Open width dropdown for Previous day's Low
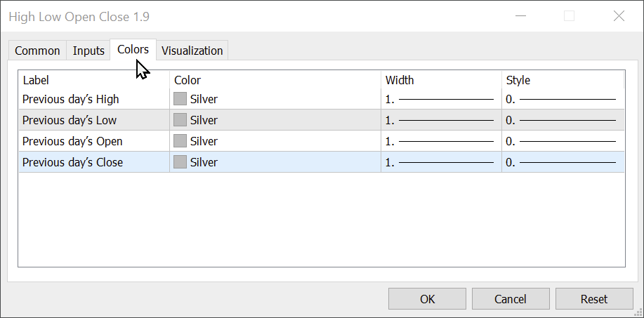 click(440, 120)
